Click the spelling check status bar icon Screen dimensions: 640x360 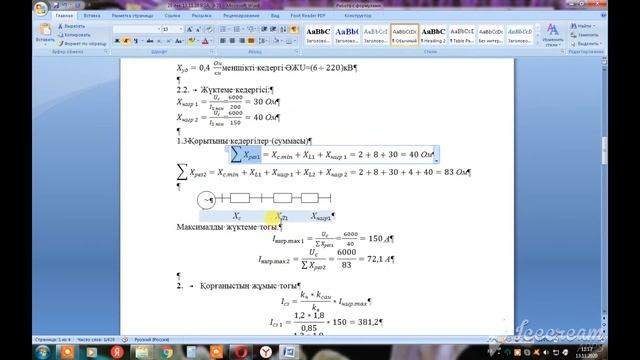[x=125, y=340]
